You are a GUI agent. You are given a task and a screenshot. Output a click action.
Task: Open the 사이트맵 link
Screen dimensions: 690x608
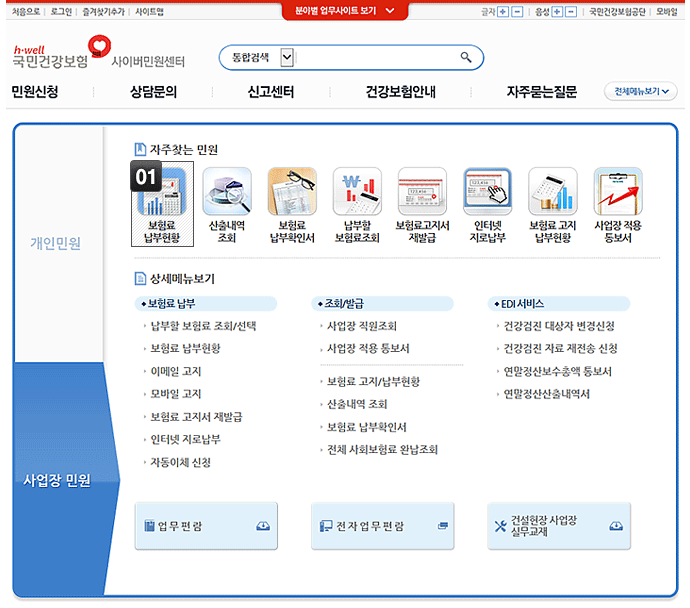click(x=149, y=12)
